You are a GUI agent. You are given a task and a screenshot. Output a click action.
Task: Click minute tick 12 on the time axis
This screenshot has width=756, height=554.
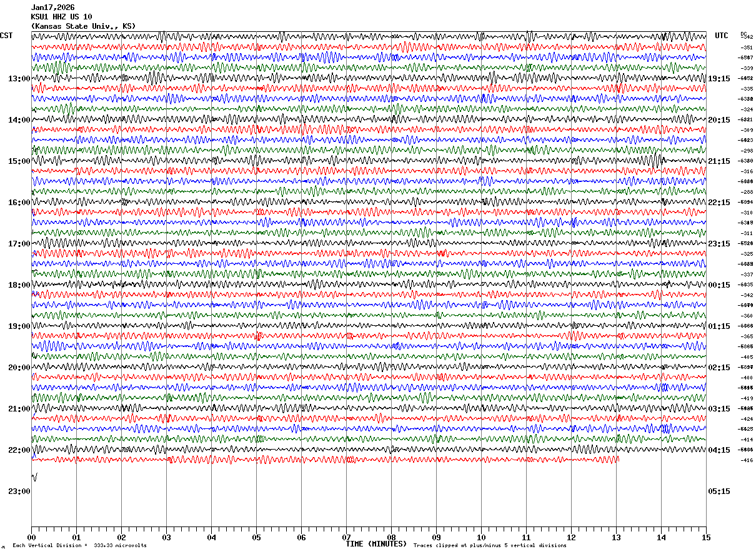point(571,537)
